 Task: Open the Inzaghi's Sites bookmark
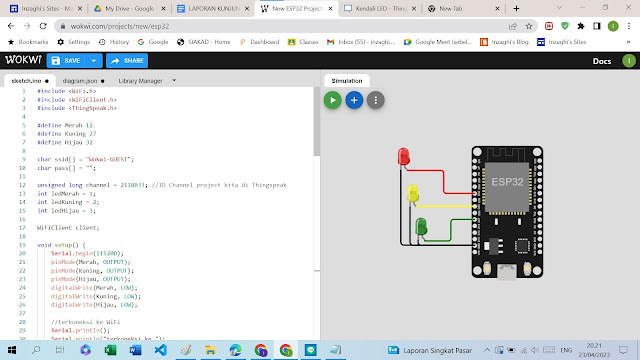(x=562, y=42)
